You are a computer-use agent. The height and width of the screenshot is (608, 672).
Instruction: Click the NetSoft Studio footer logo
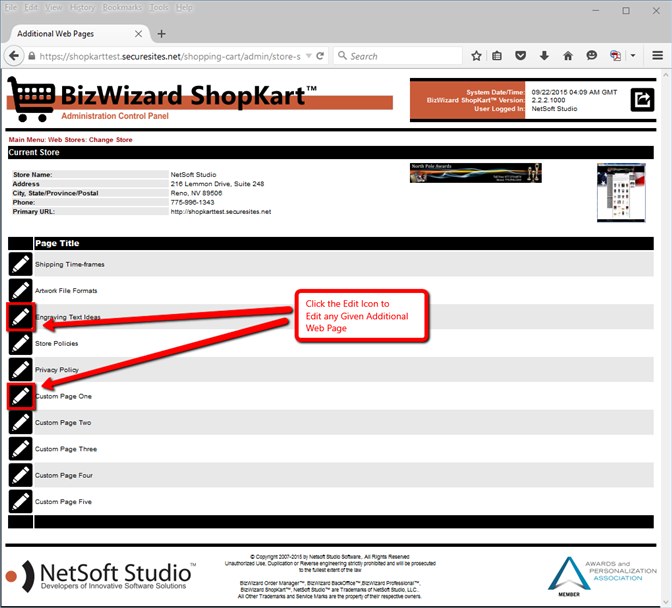point(101,575)
